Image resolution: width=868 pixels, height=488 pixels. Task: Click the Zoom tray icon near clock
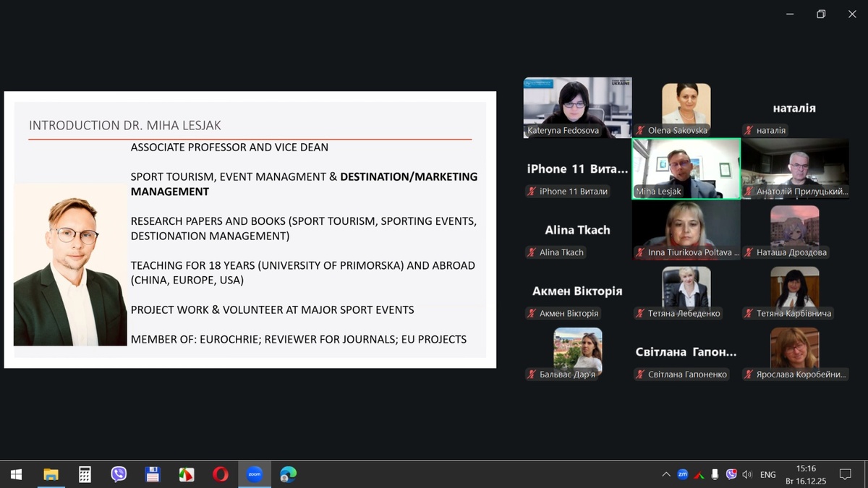682,474
